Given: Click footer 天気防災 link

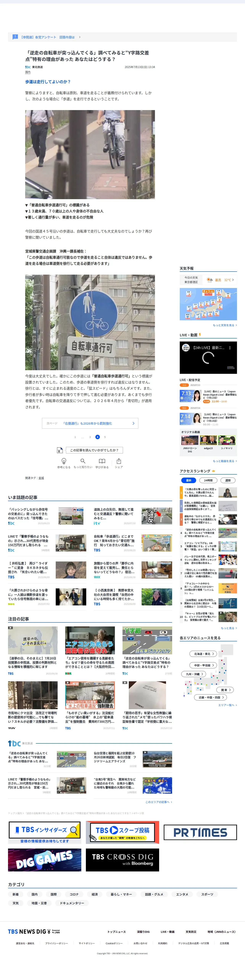Looking at the screenshot, I should point(191,932).
